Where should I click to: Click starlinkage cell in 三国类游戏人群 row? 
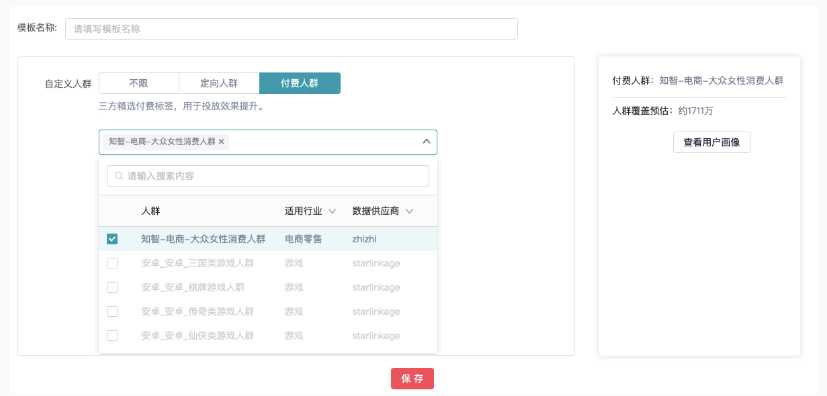[376, 263]
